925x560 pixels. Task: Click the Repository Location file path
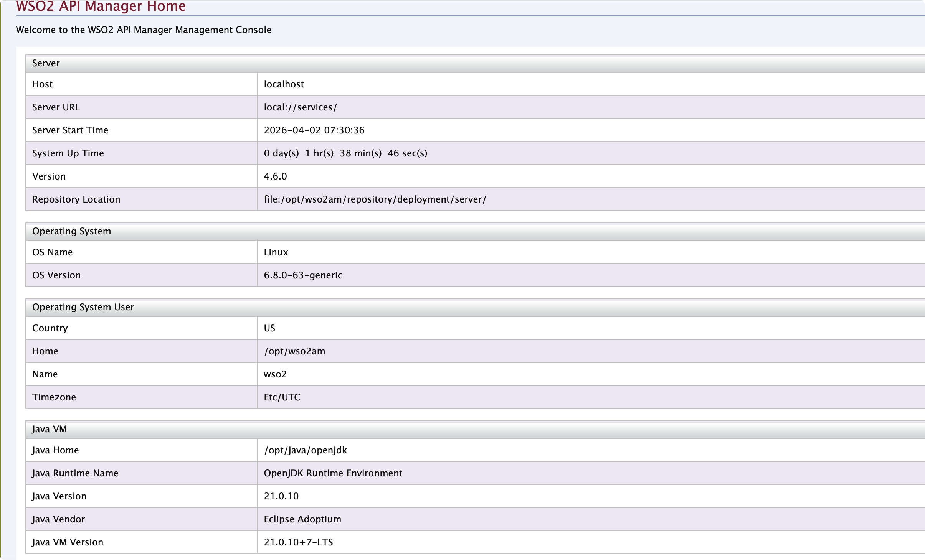point(375,199)
